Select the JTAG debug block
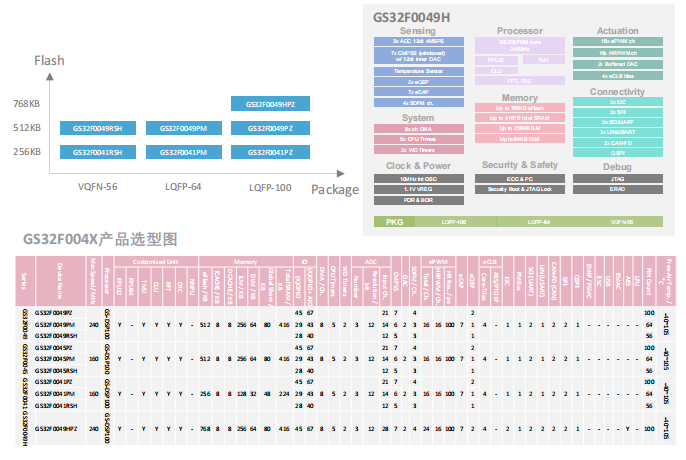The height and width of the screenshot is (460, 686). (x=618, y=179)
